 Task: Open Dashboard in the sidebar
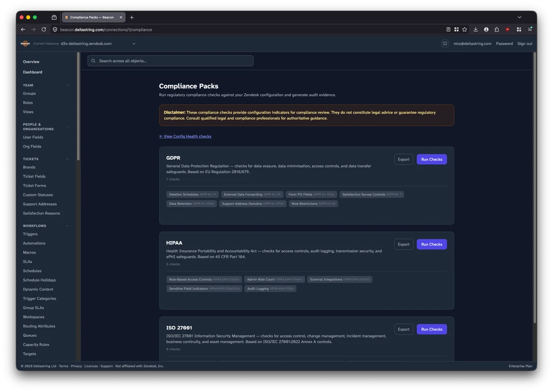pos(32,72)
